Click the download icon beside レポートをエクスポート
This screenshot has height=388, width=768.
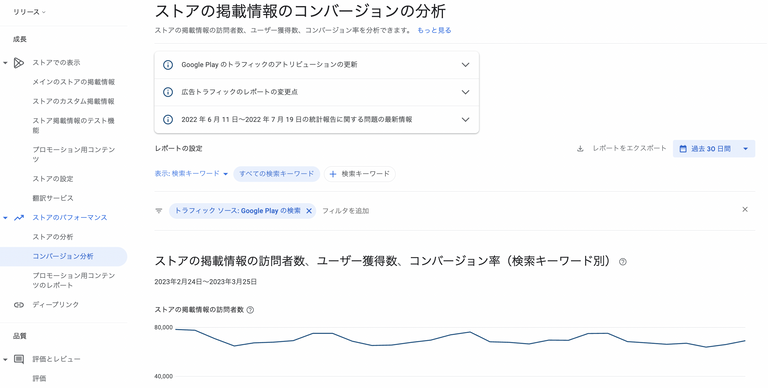(x=580, y=149)
